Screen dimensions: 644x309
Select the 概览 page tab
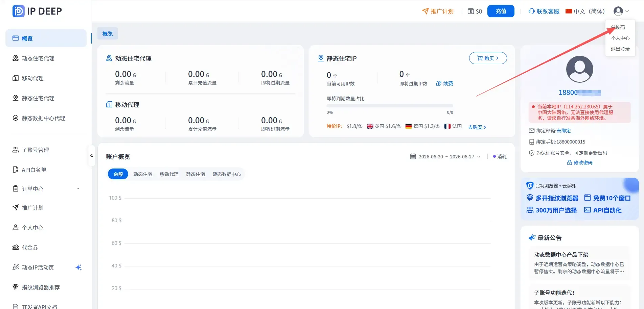pos(108,34)
